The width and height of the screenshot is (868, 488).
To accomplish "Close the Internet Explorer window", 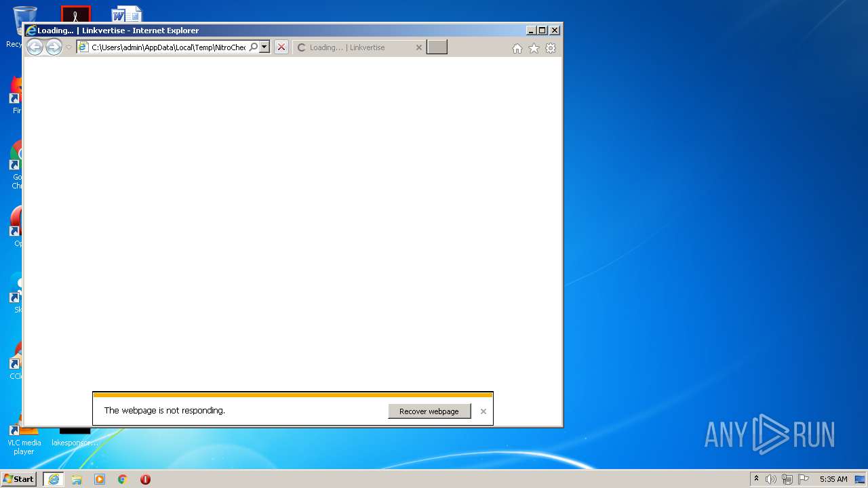I will pos(555,30).
